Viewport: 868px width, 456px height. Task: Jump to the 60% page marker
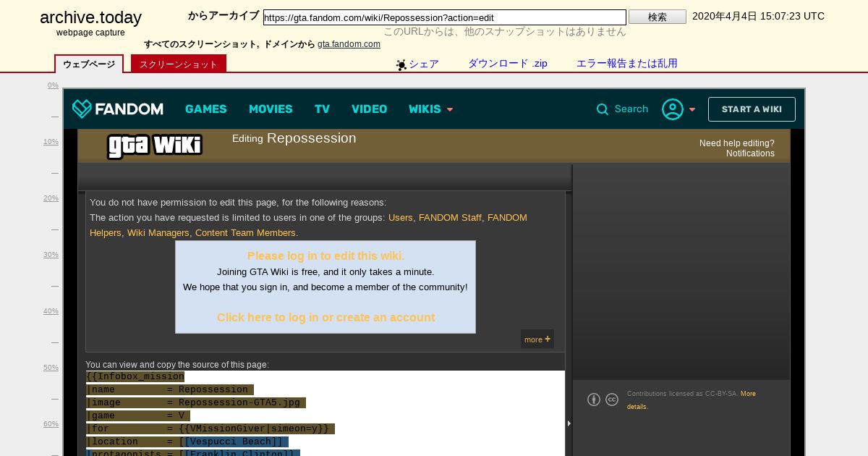pyautogui.click(x=51, y=424)
